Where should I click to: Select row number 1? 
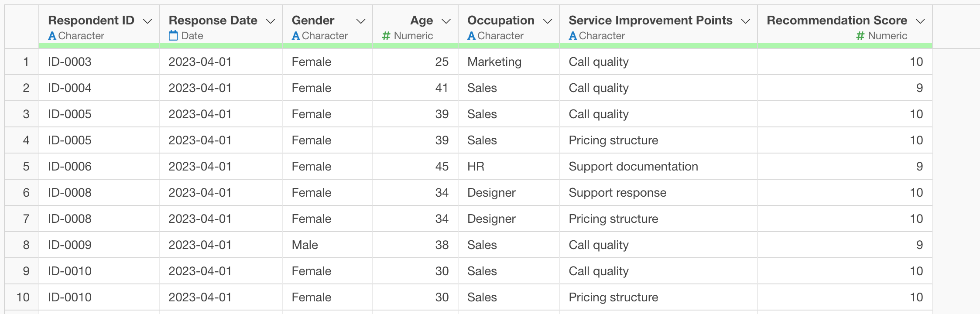point(26,62)
